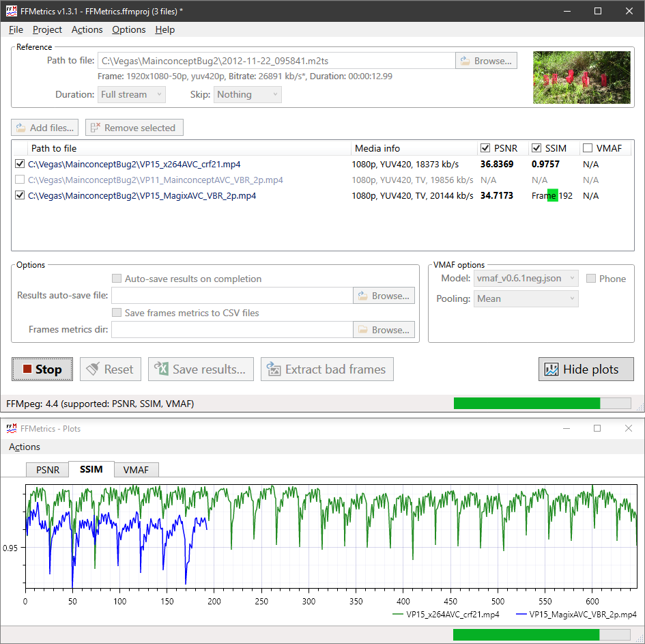645x644 pixels.
Task: Click the FFMetrics Plots window icon
Action: point(12,428)
